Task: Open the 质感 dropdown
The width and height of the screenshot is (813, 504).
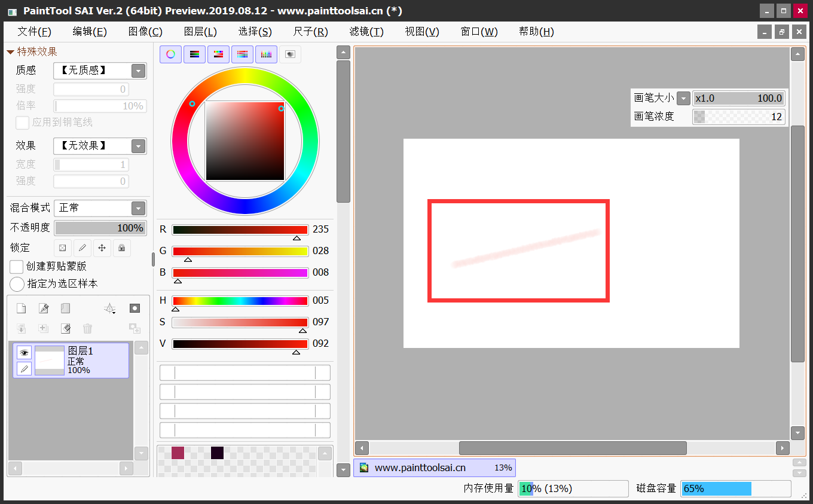Action: (139, 71)
